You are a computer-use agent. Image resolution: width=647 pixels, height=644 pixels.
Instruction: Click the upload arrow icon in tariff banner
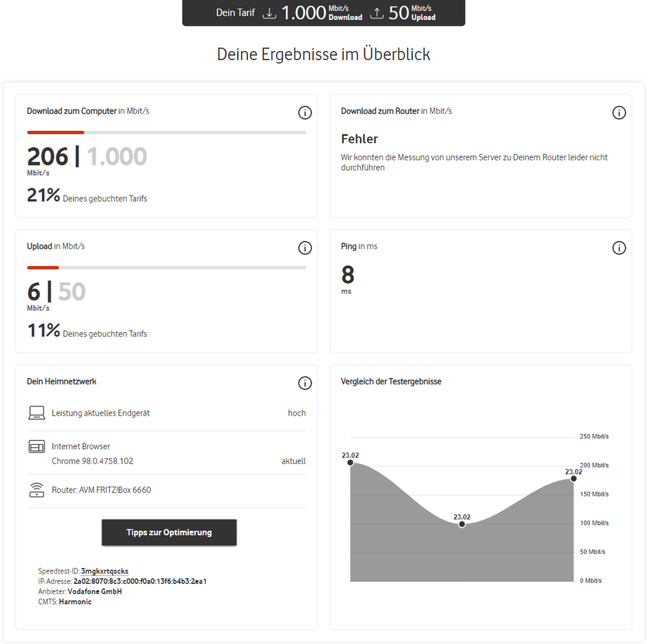click(x=376, y=13)
